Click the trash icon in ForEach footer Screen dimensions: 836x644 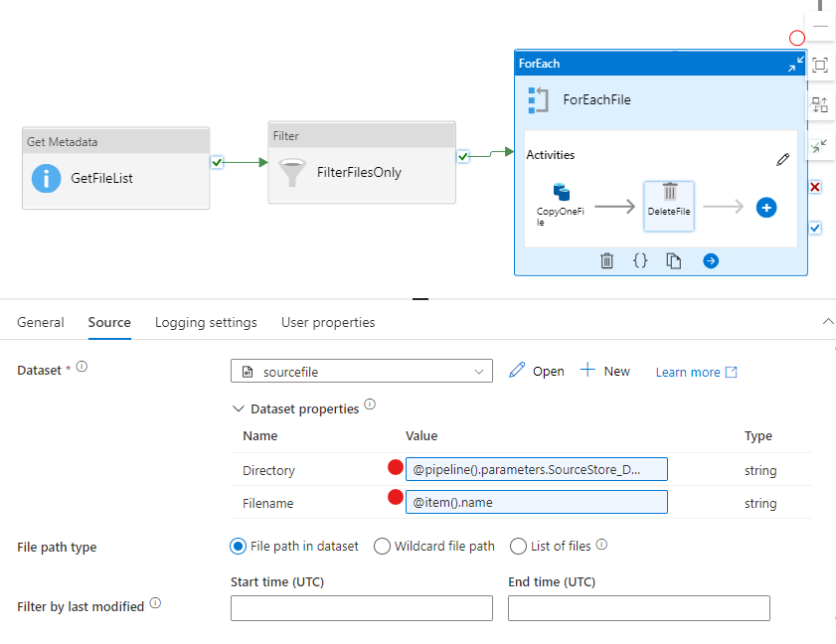[x=607, y=260]
